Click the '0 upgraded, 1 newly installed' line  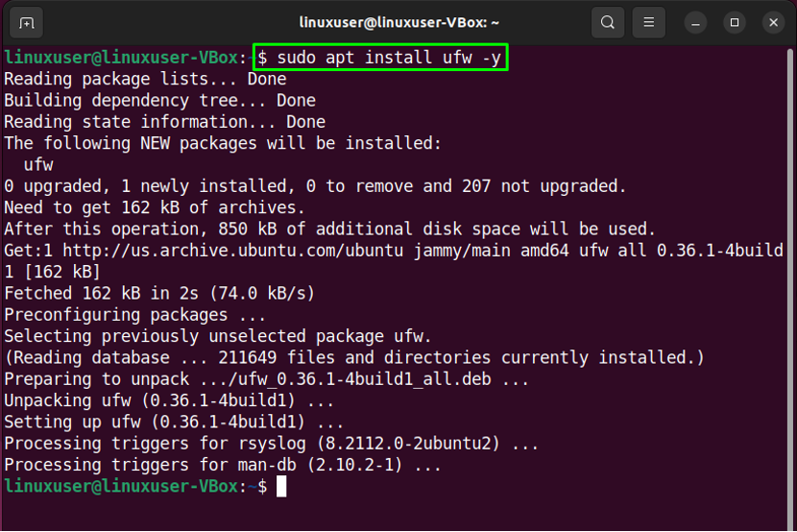[x=315, y=186]
